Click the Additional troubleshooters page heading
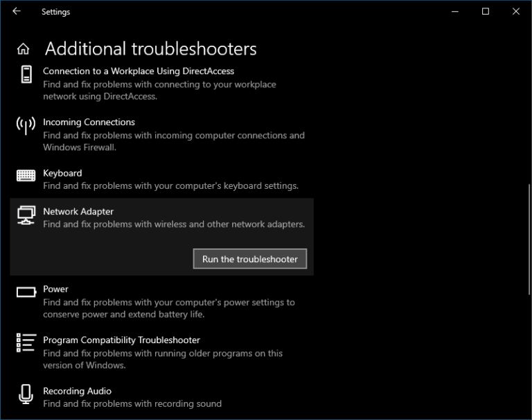The width and height of the screenshot is (532, 420). pos(150,49)
